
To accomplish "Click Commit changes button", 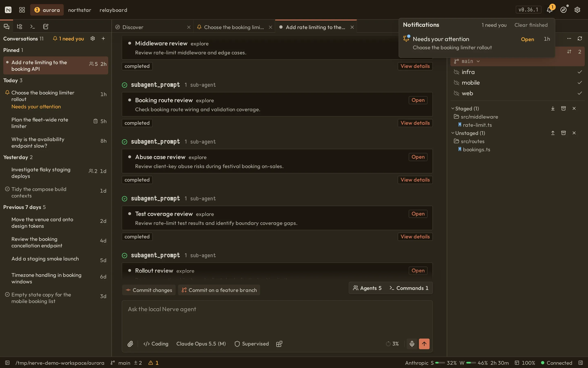I will click(x=149, y=290).
